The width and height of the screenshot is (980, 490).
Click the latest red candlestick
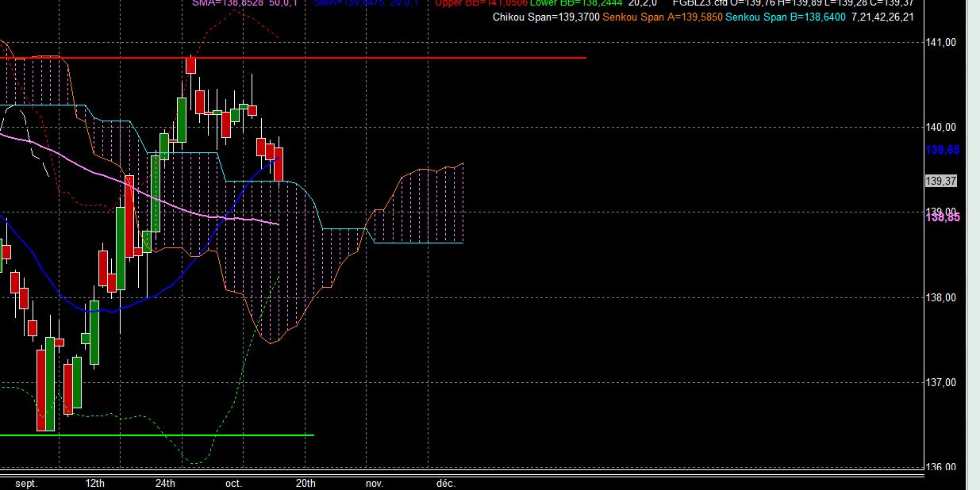click(x=279, y=163)
